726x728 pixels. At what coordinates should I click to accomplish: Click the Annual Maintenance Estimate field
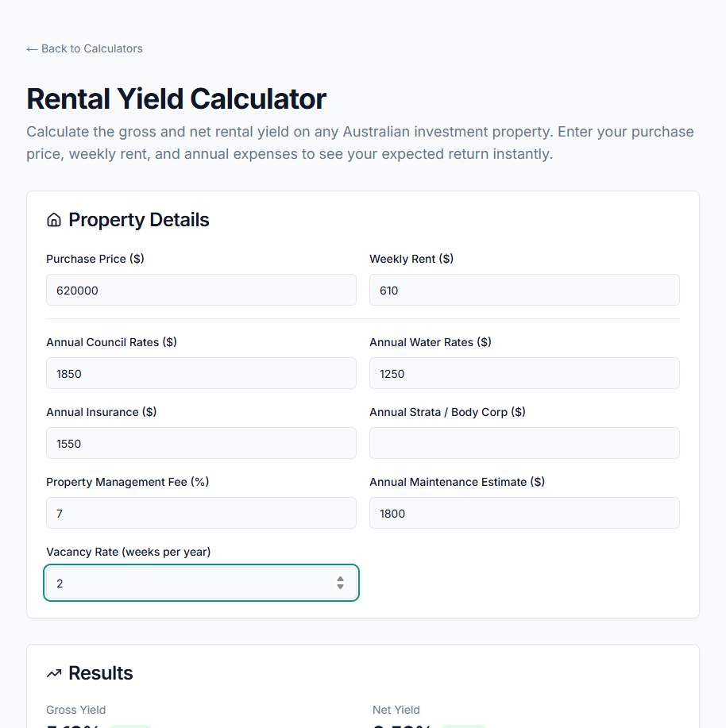point(524,513)
